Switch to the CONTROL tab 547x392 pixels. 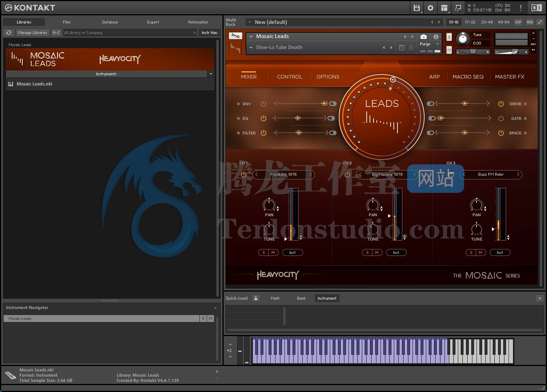[x=289, y=77]
